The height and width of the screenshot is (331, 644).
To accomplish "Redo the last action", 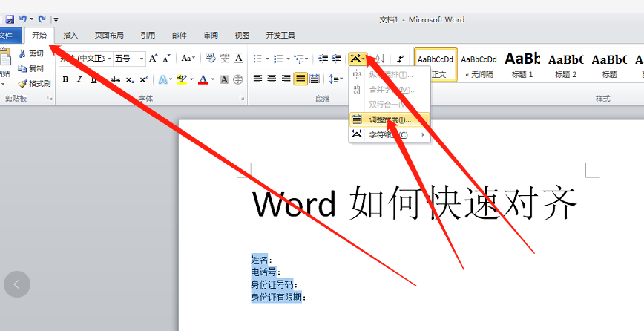I will coord(42,19).
